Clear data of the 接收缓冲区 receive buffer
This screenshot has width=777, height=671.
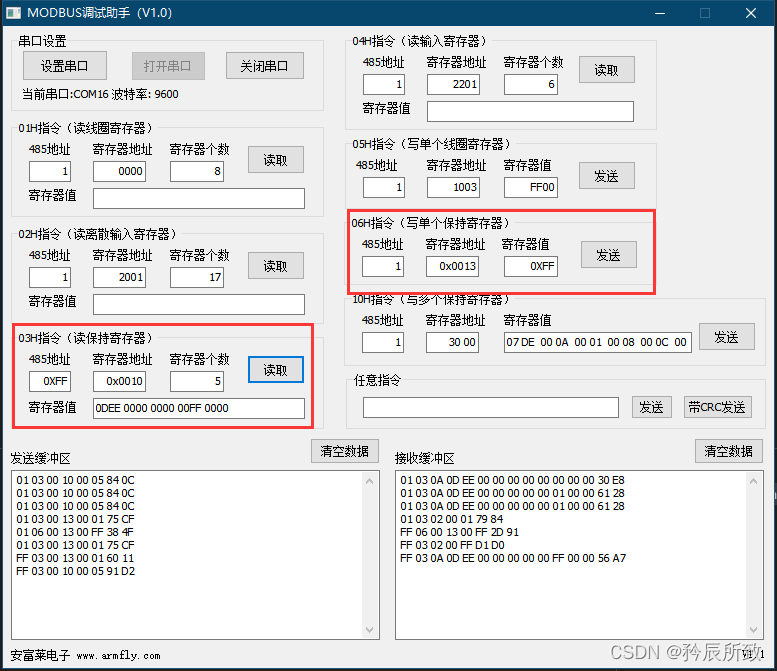coord(729,451)
